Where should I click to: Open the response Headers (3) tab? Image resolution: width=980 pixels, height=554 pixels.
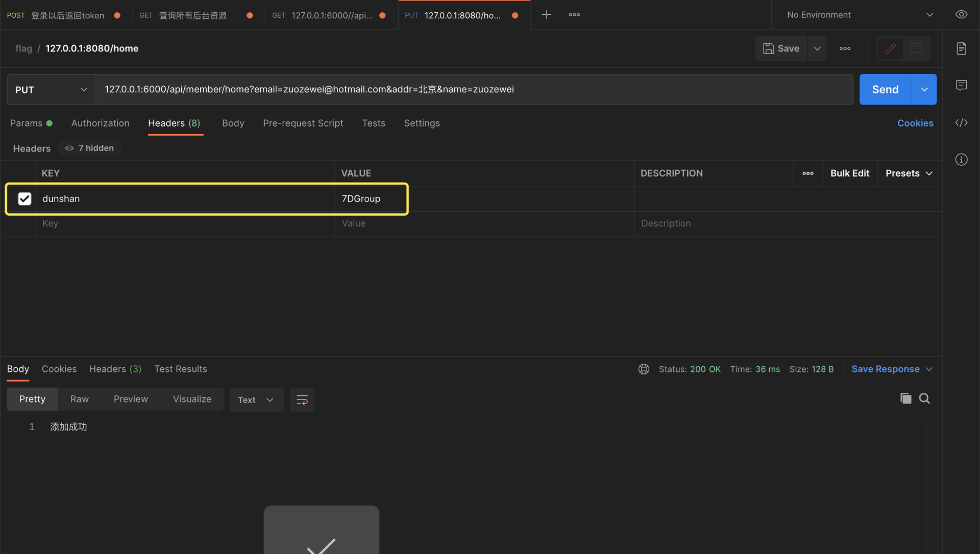(115, 369)
